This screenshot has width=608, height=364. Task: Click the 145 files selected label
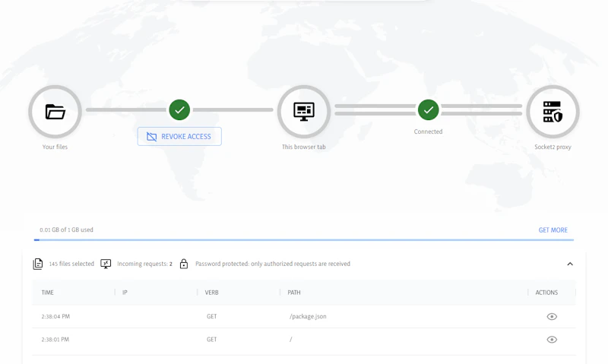[71, 264]
